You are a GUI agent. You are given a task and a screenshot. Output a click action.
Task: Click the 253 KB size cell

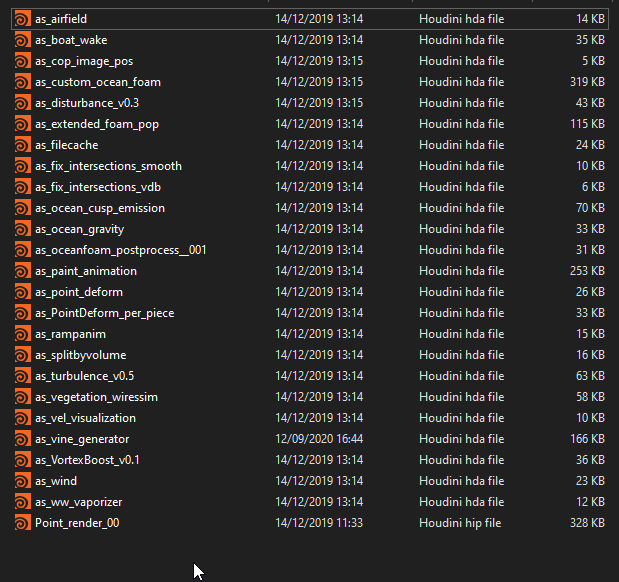pos(587,271)
